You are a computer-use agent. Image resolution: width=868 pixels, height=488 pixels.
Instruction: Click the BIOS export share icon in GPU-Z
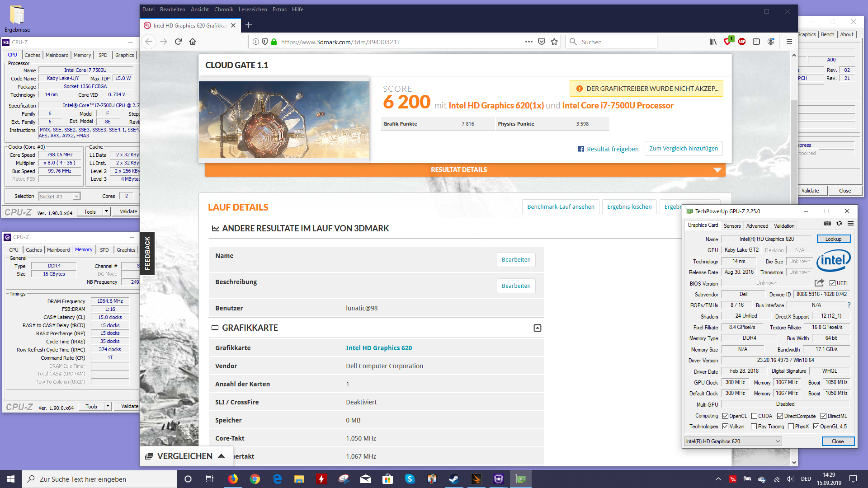tap(819, 283)
